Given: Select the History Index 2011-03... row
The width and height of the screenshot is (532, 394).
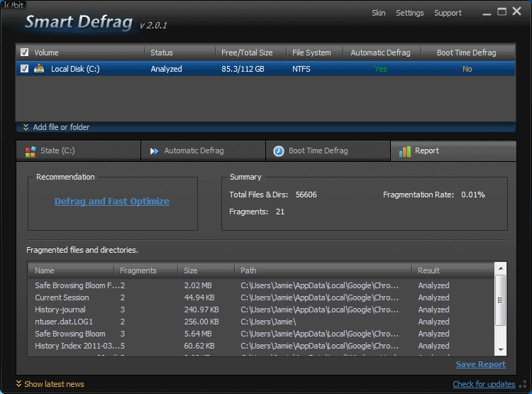Looking at the screenshot, I should tap(261, 346).
